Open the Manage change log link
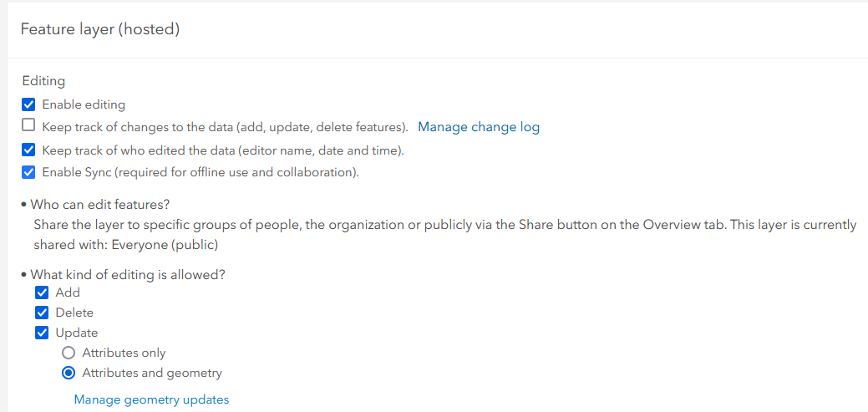 click(x=479, y=127)
